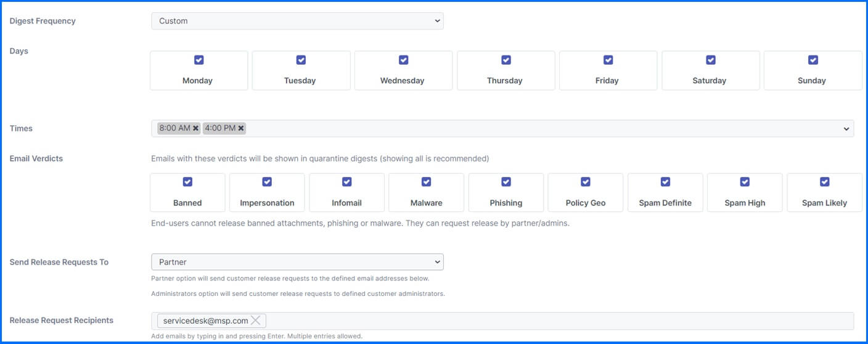Toggle the Friday checkbox

[x=608, y=60]
